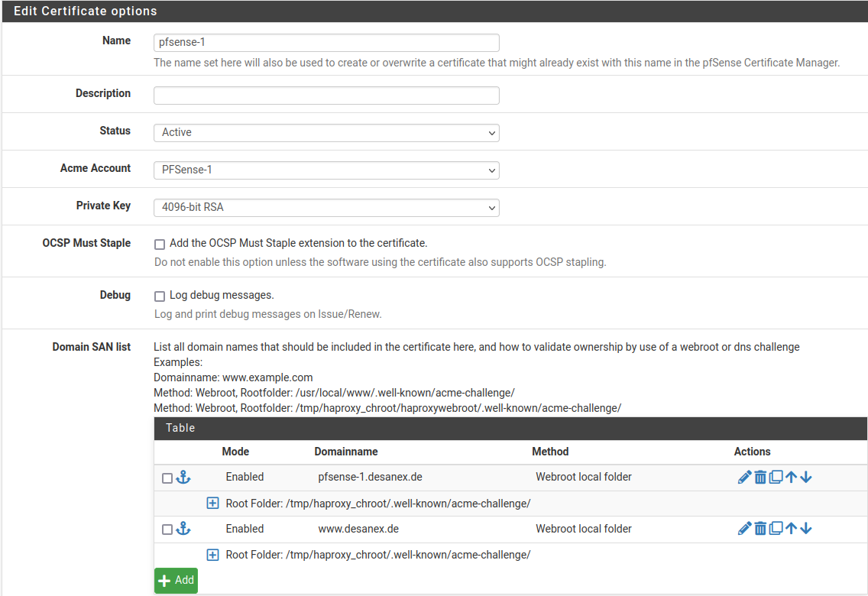Image resolution: width=868 pixels, height=596 pixels.
Task: Edit the pfsense-1.desanex.de entry with pencil icon
Action: point(745,478)
